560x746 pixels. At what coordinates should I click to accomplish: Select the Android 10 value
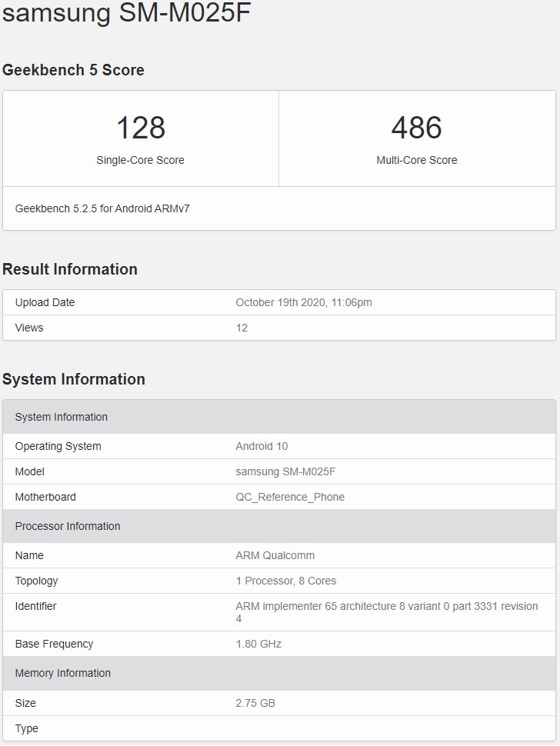pyautogui.click(x=262, y=446)
